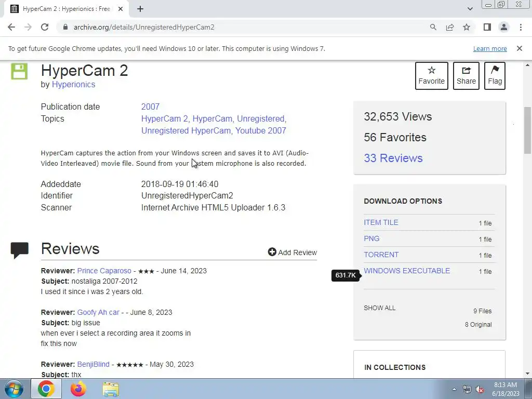532x399 pixels.
Task: Click the Learn more link
Action: tap(490, 48)
